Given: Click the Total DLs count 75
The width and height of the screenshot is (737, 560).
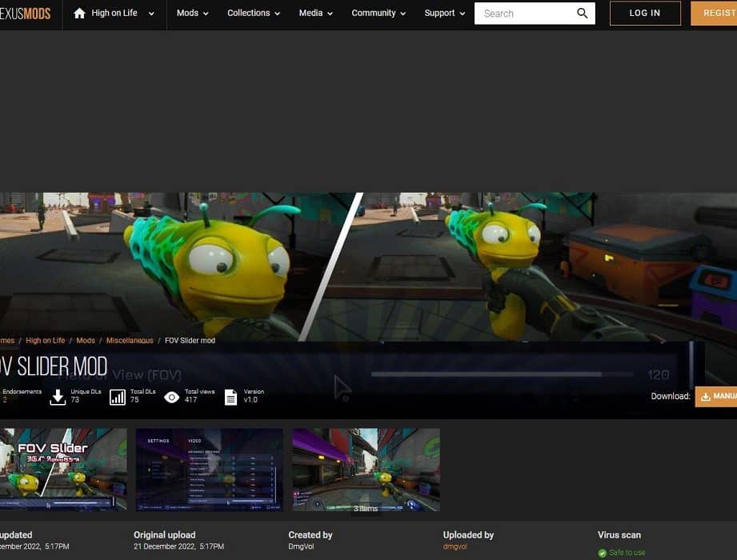Looking at the screenshot, I should tap(134, 400).
